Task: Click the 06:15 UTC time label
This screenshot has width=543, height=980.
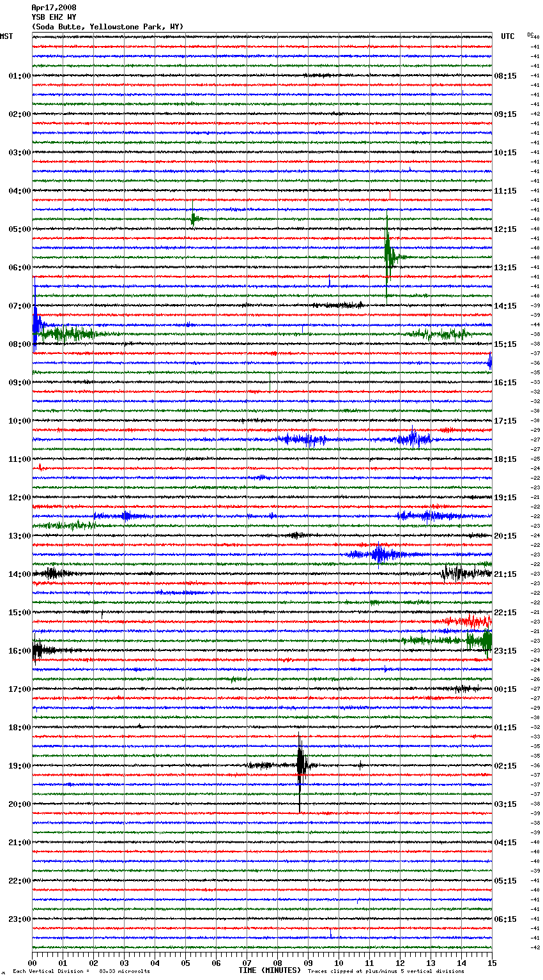Action: [x=505, y=919]
